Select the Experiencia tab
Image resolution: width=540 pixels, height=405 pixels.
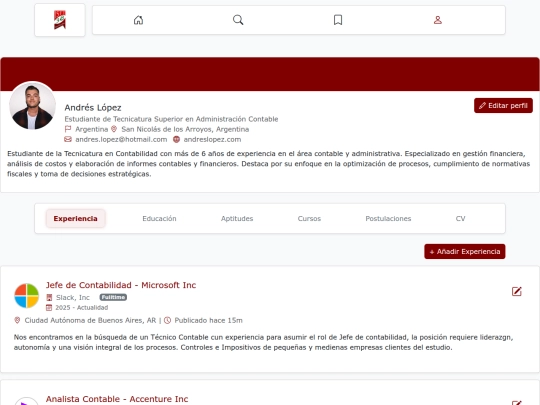(75, 218)
